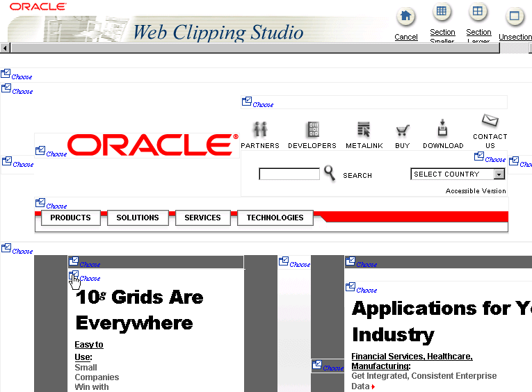Image resolution: width=532 pixels, height=392 pixels.
Task: Click the Contact Us envelope icon
Action: tap(490, 120)
